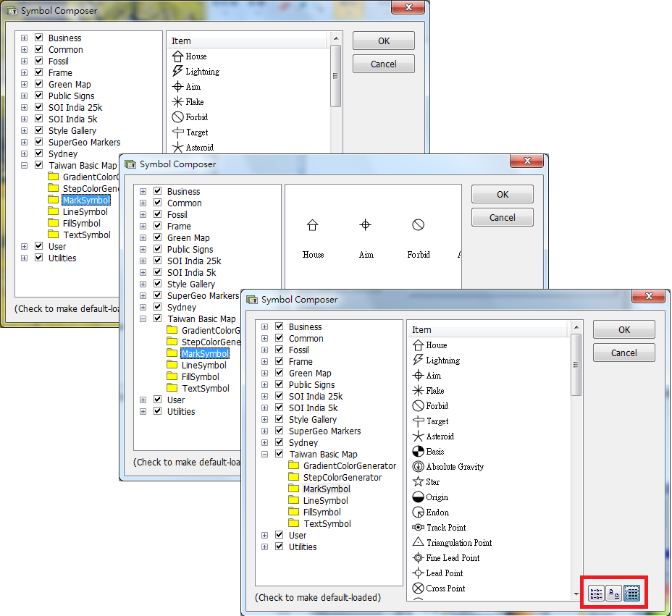Collapse Taiwan Basic Map node in frontmost dialog
Image resolution: width=672 pixels, height=616 pixels.
pos(264,455)
